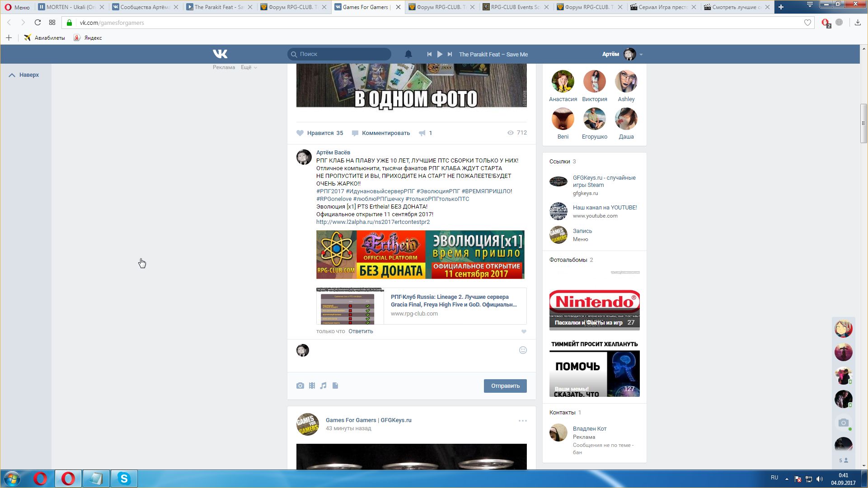Reload the page with refresh icon
This screenshot has height=488, width=868.
tap(38, 23)
